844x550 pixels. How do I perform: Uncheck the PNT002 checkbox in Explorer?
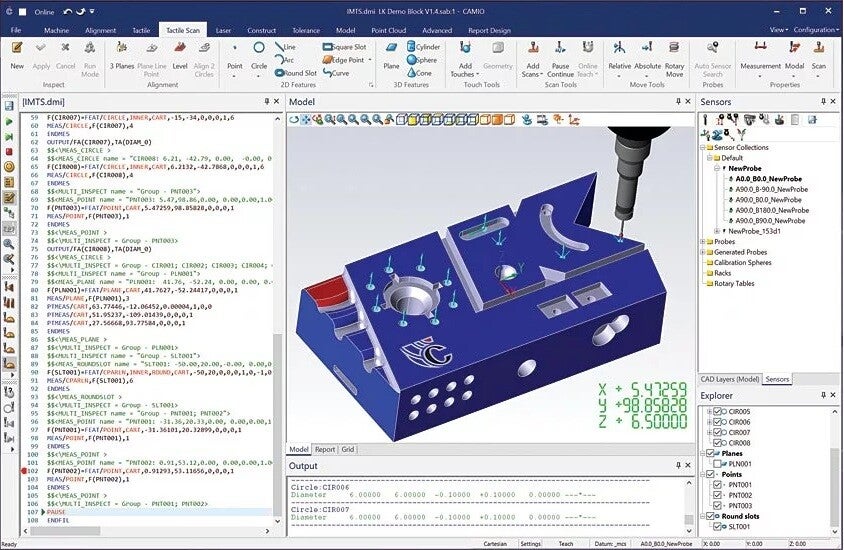[x=718, y=495]
